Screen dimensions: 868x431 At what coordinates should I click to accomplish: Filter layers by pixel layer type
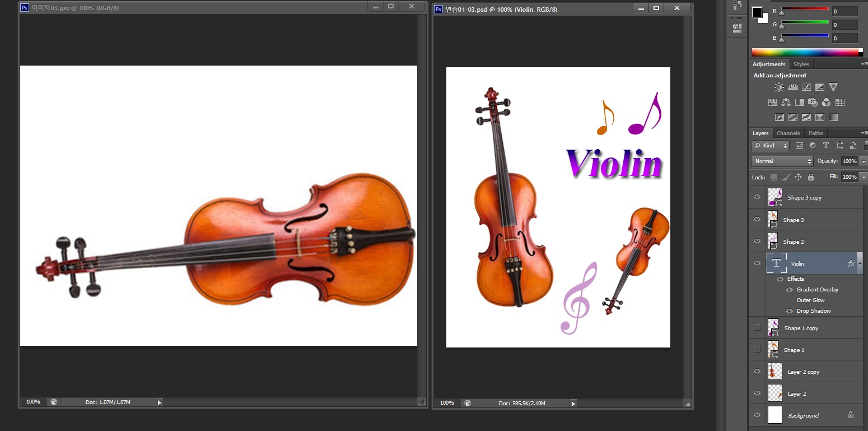[x=799, y=146]
